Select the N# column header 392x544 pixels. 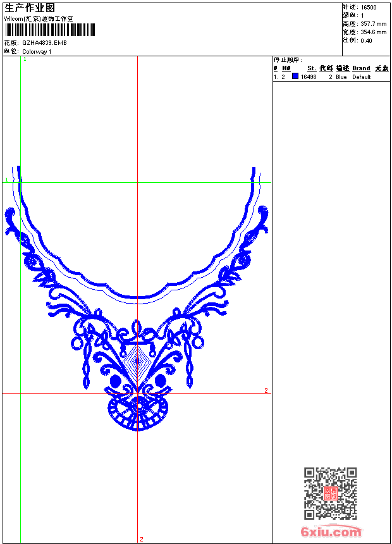[286, 68]
